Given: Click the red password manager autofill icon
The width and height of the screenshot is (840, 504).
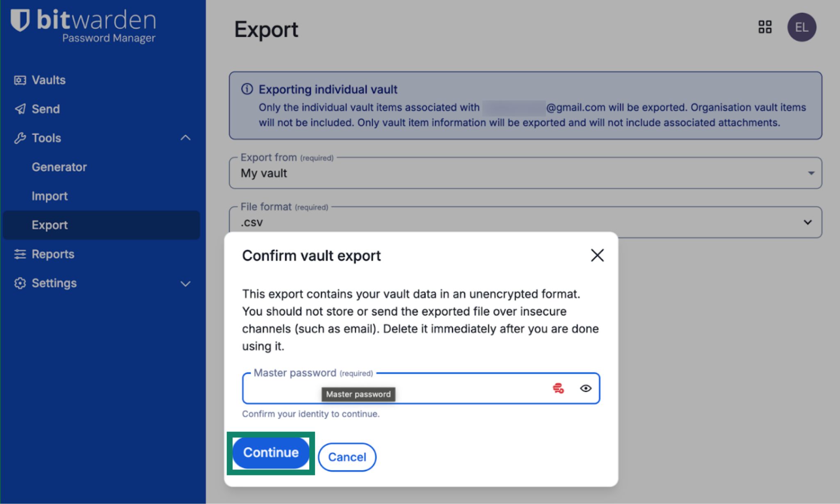Looking at the screenshot, I should point(558,388).
